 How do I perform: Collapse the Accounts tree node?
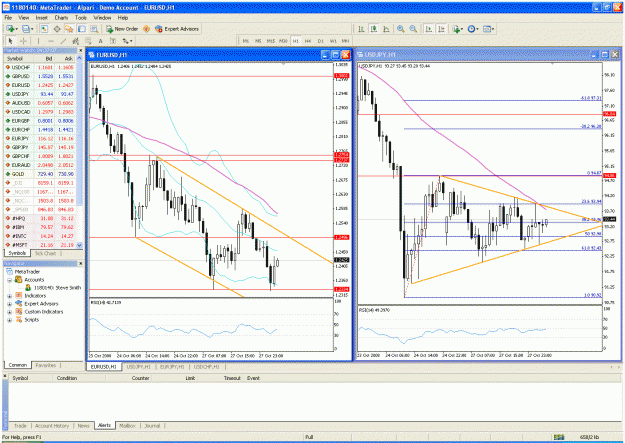click(x=10, y=280)
